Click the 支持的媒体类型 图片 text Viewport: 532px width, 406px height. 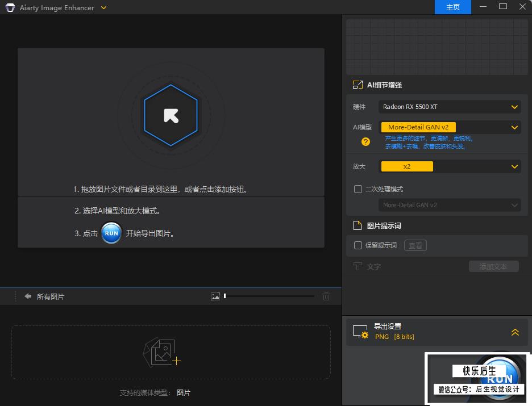[155, 392]
